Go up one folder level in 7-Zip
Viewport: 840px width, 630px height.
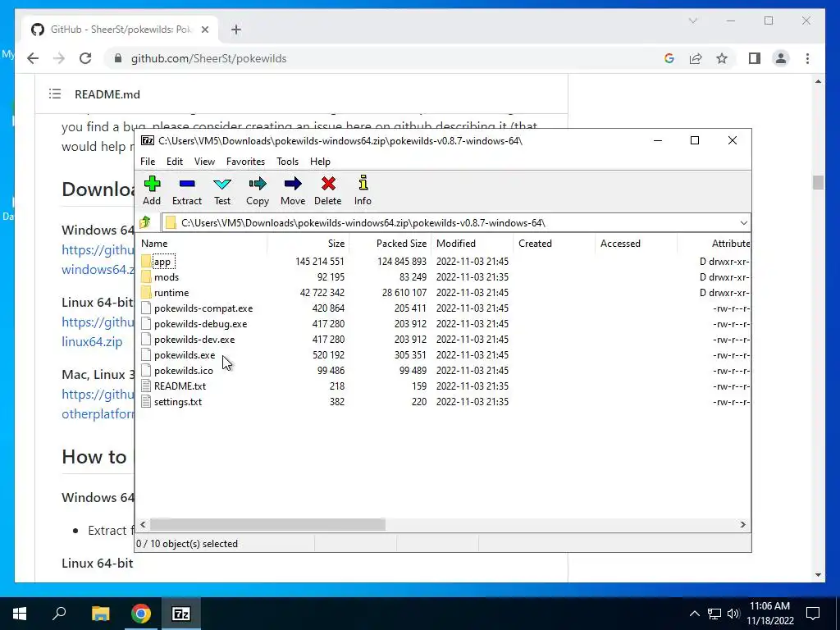point(145,222)
